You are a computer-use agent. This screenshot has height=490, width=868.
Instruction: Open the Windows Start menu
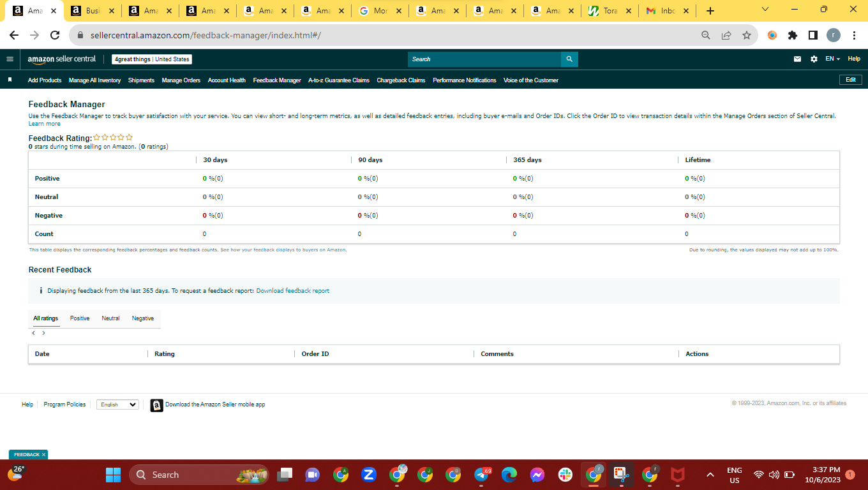[x=113, y=475]
